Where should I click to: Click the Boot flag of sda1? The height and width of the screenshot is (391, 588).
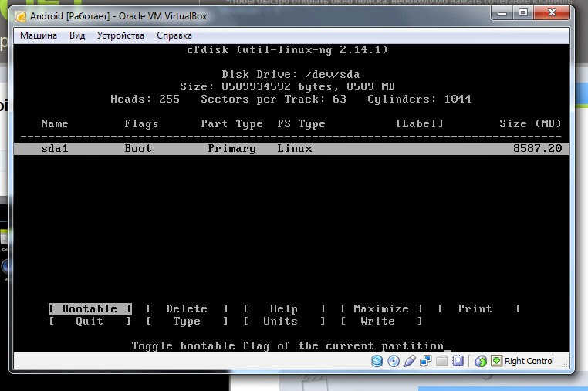coord(138,148)
